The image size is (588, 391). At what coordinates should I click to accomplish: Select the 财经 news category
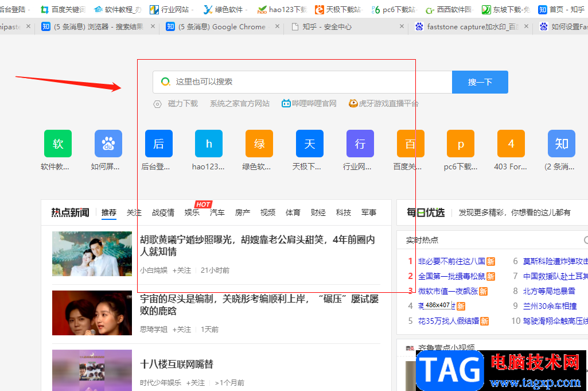point(318,213)
